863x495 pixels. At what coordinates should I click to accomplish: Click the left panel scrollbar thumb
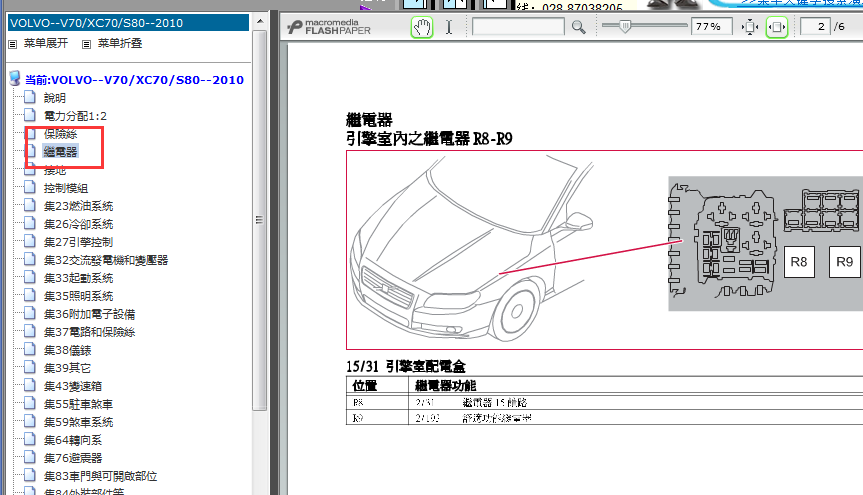(260, 220)
